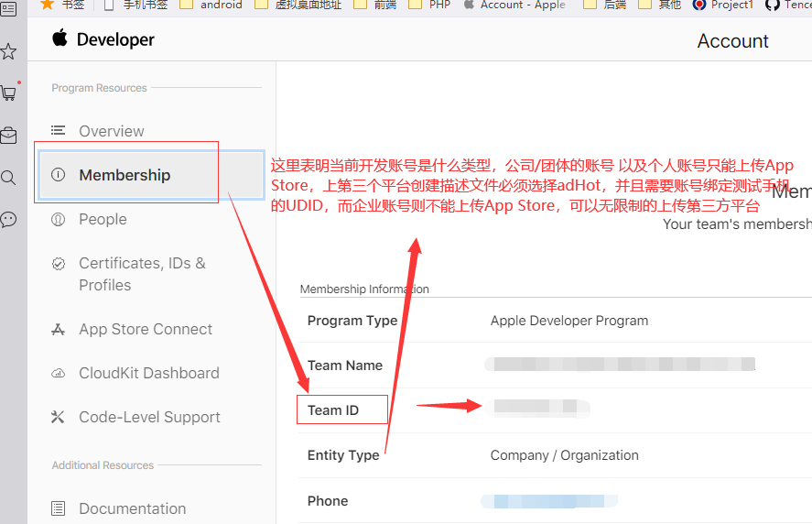Click the Program Resources section label
The height and width of the screenshot is (524, 812).
pyautogui.click(x=100, y=88)
